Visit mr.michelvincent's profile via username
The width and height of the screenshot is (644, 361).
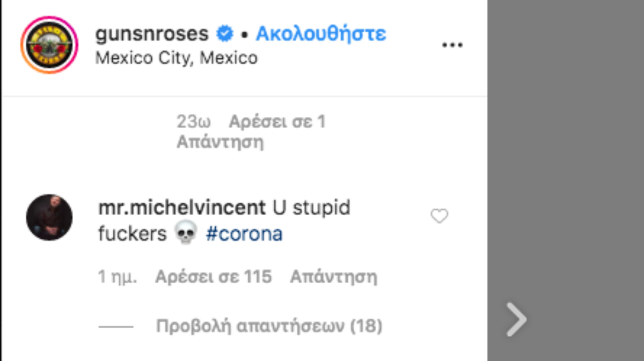coord(182,207)
